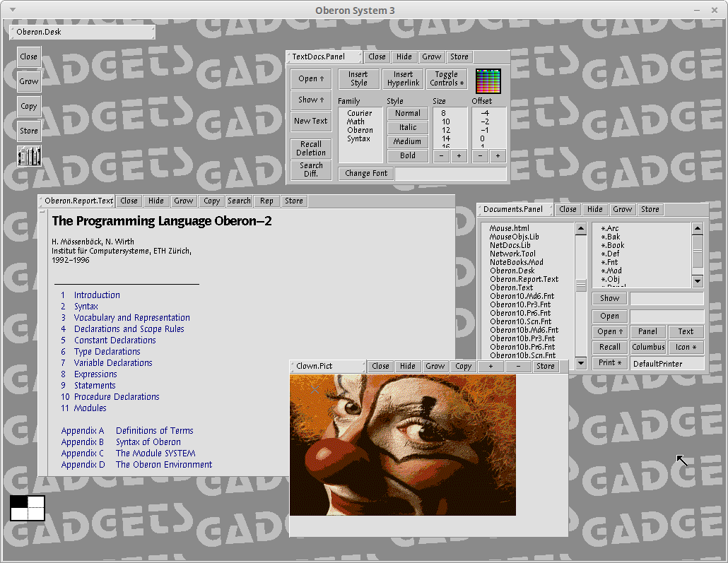The image size is (728, 563).
Task: Click the Panel button in Documents.Panel
Action: (x=648, y=332)
